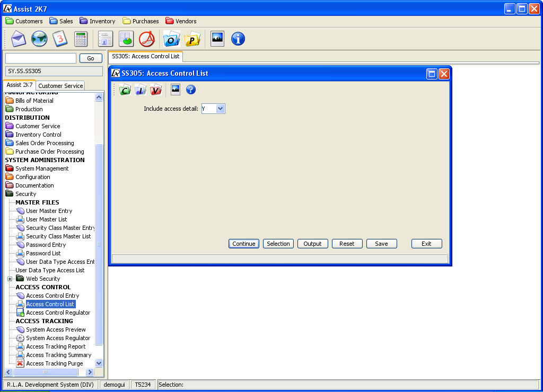Screen dimensions: 543x392
Task: Open the 'Include access detail' dropdown
Action: (221, 109)
